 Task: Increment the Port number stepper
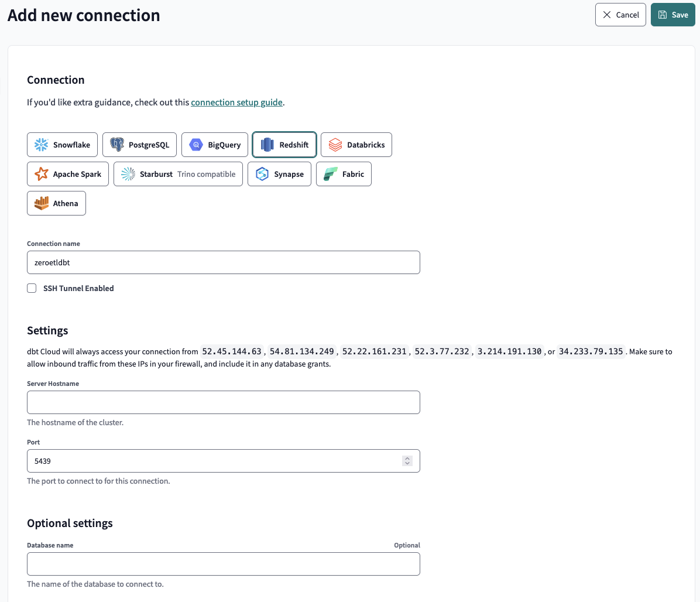pyautogui.click(x=407, y=459)
